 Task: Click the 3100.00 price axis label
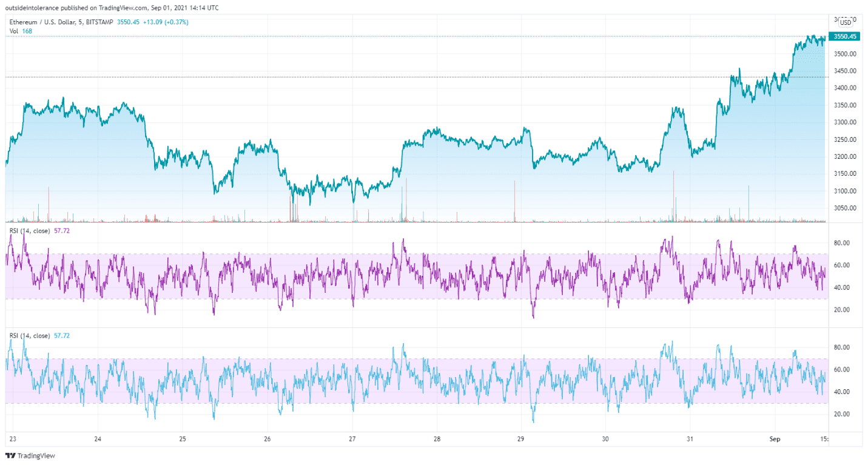(845, 191)
